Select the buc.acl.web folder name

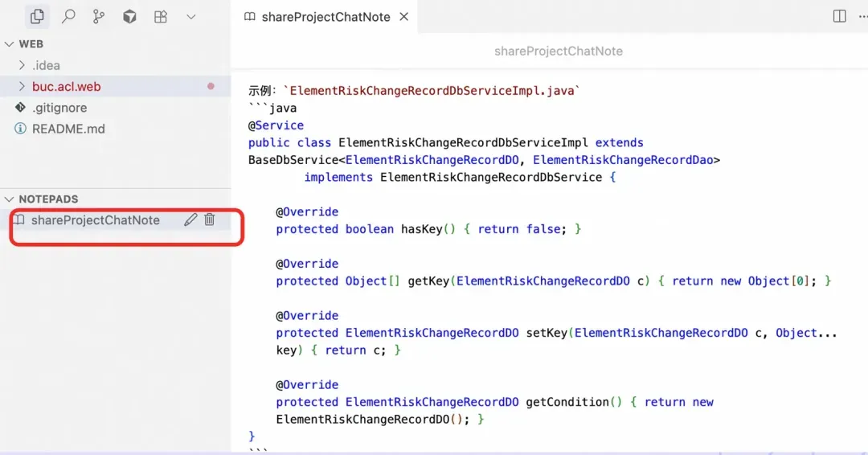(67, 86)
